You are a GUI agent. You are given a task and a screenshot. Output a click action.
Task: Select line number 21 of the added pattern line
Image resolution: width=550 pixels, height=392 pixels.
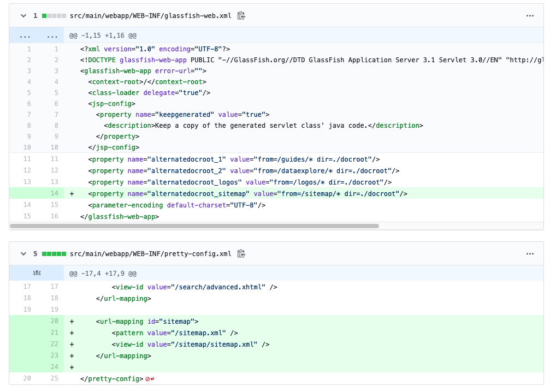point(54,332)
